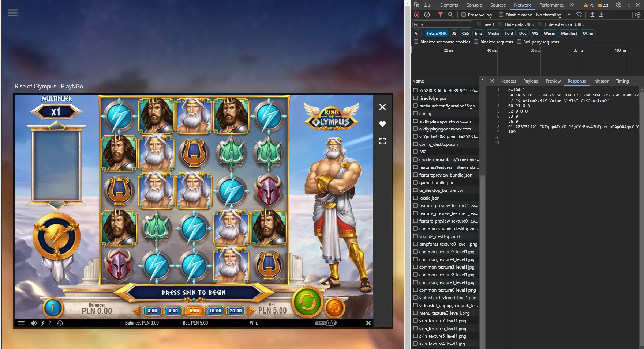Click the DevTools inspect element icon
This screenshot has width=644, height=349.
point(417,5)
